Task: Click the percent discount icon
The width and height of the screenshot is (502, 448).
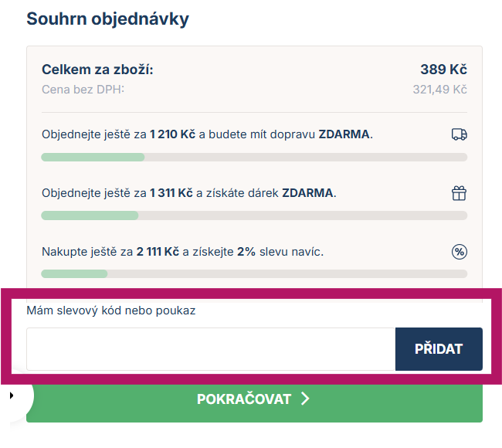Action: coord(459,252)
